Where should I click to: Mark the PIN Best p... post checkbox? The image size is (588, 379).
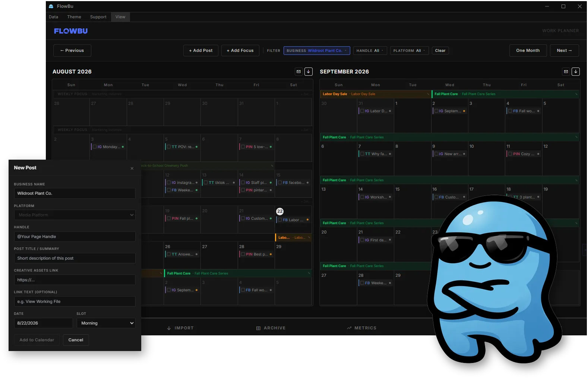coord(243,254)
